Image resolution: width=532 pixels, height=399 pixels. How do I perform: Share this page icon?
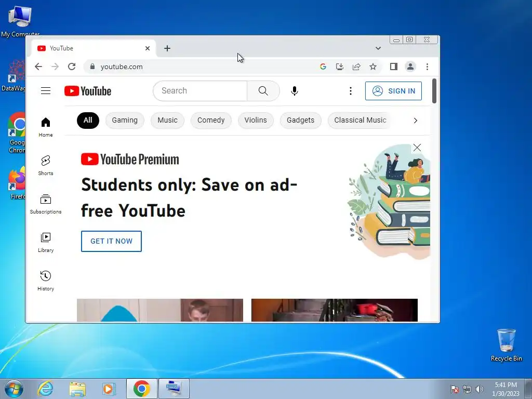pos(356,66)
